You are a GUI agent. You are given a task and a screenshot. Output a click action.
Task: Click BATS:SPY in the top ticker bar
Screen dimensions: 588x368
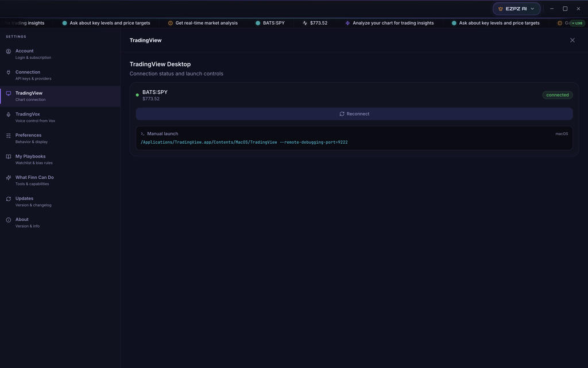[274, 23]
